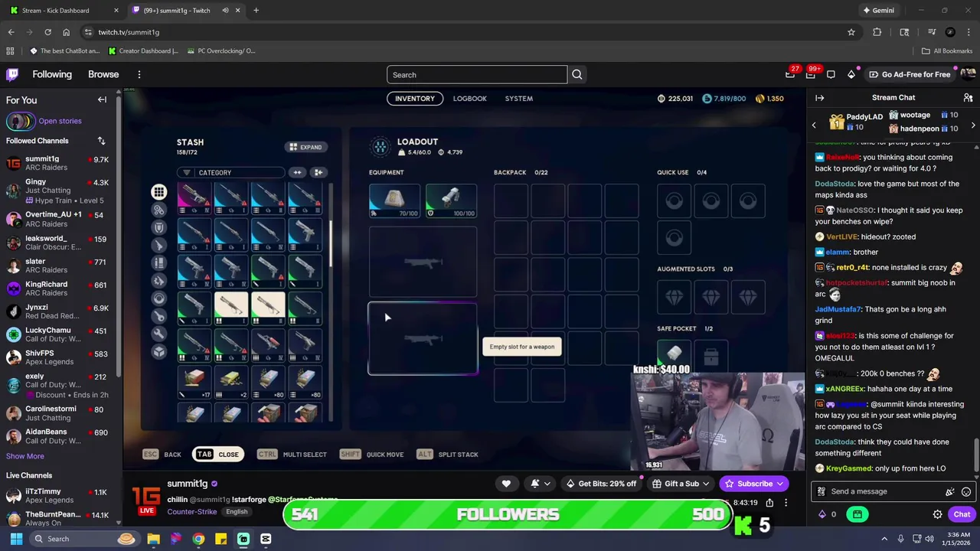
Task: Open File Explorer from the taskbar
Action: (153, 539)
